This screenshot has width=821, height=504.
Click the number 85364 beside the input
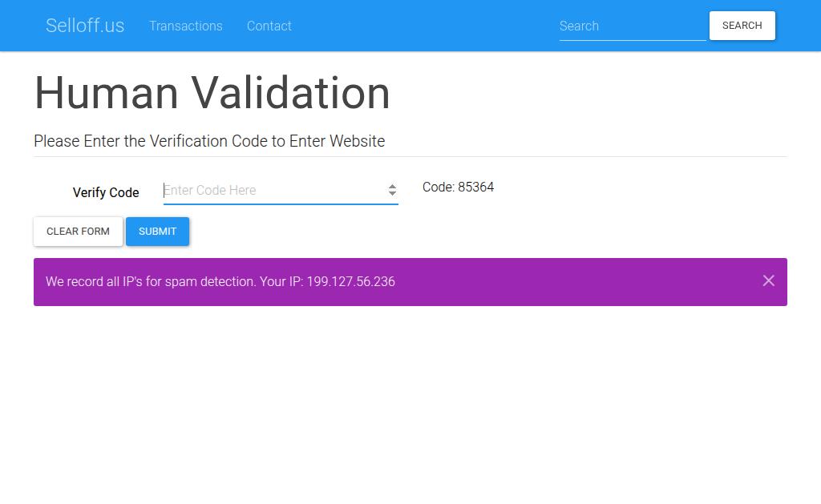[x=476, y=187]
